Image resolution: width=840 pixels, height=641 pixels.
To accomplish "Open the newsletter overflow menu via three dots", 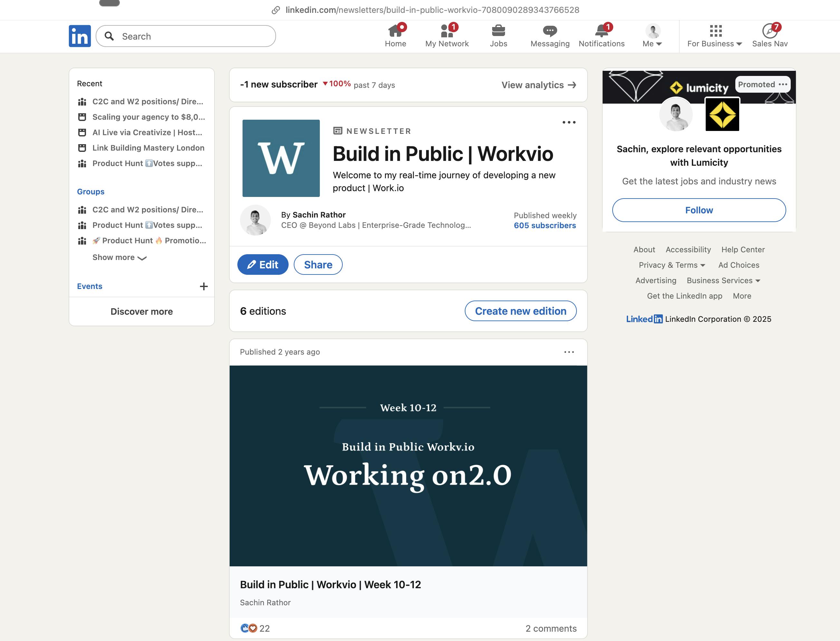I will pyautogui.click(x=568, y=122).
